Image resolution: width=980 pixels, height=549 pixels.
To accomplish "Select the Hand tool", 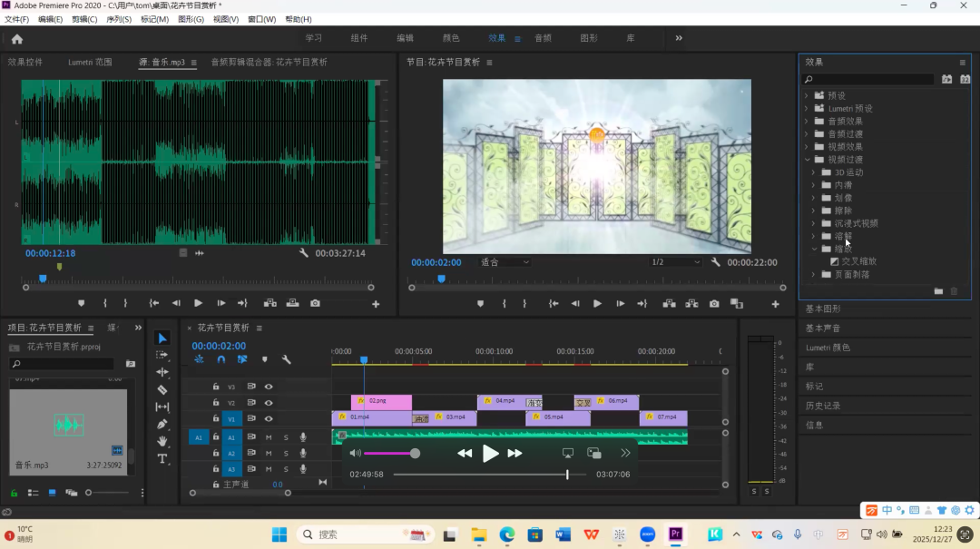I will [162, 441].
